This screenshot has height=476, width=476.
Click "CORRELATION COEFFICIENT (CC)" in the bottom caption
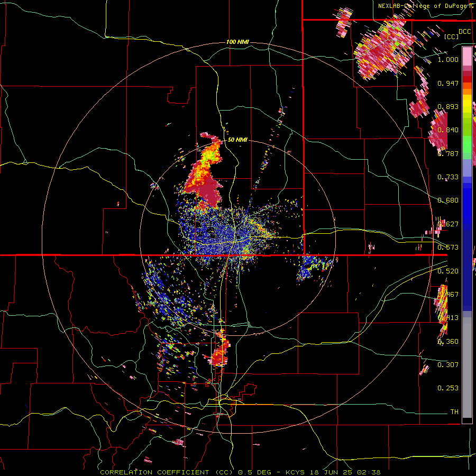coord(167,472)
